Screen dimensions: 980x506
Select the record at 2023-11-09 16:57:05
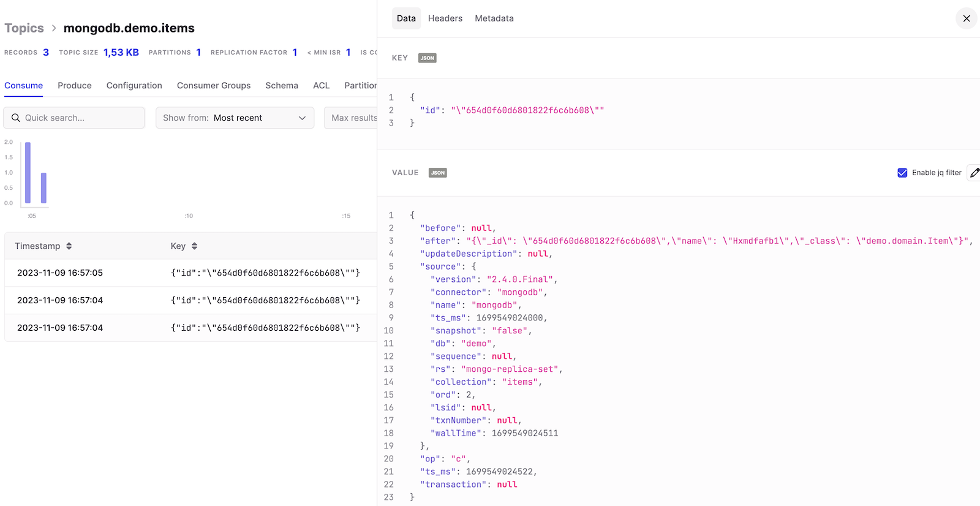[x=190, y=273]
